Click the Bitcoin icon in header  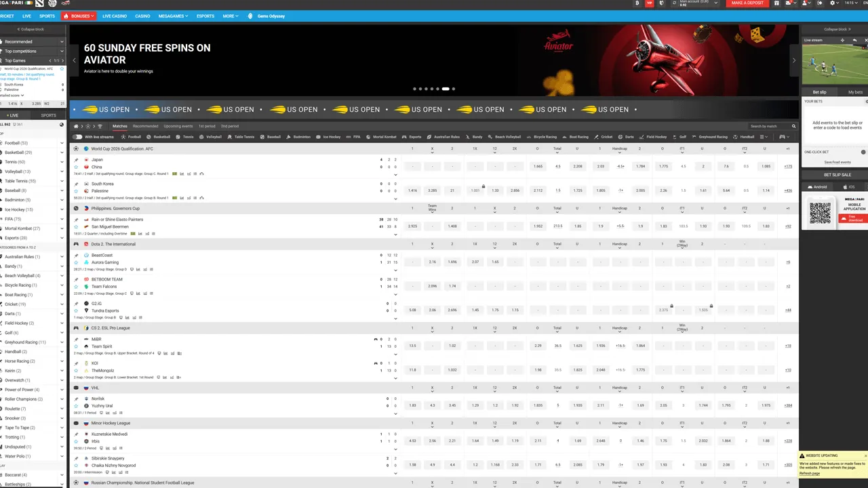637,3
